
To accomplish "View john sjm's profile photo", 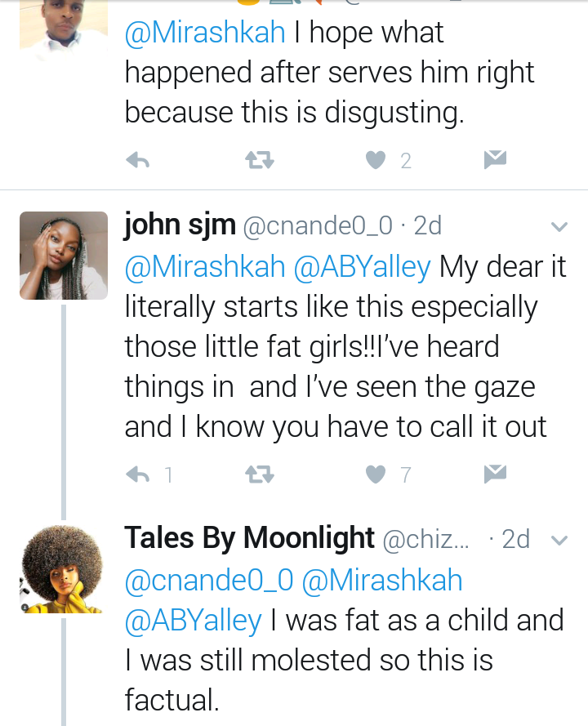I will tap(64, 256).
